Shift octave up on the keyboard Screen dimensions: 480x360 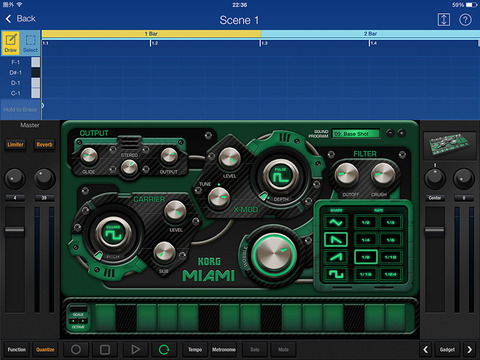pos(83,321)
